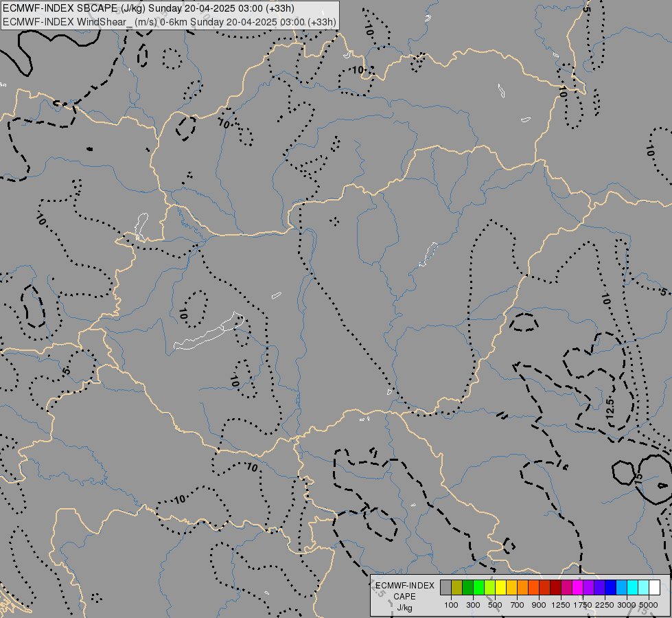Click the 12.5 label on the dashed contour
Image resolution: width=672 pixels, height=618 pixels.
coord(610,408)
